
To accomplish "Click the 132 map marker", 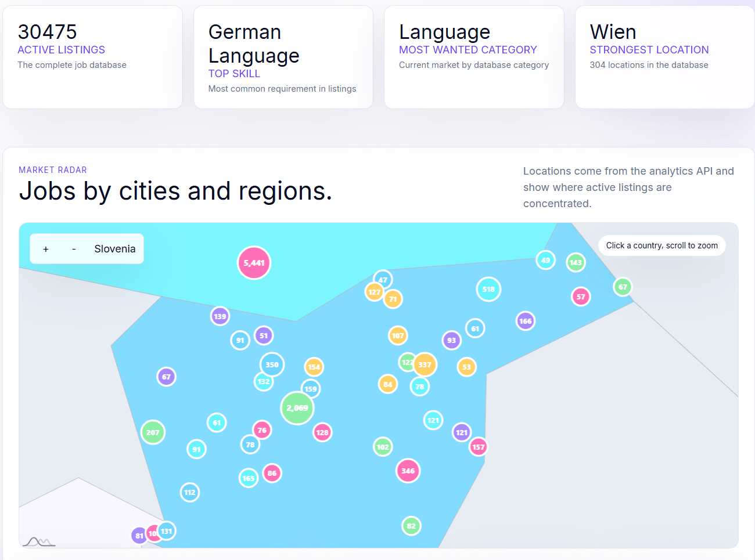I will click(x=264, y=381).
